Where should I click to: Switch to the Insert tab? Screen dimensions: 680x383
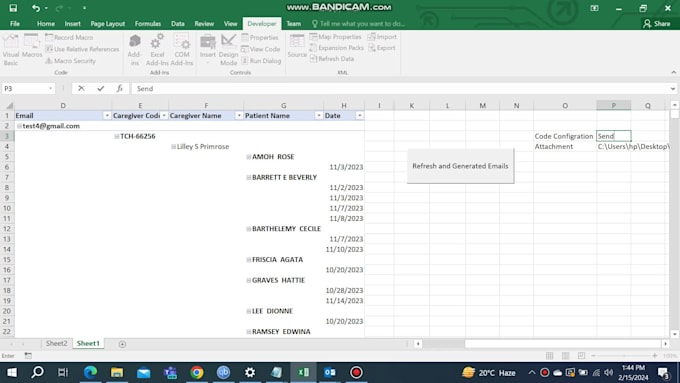(x=72, y=23)
